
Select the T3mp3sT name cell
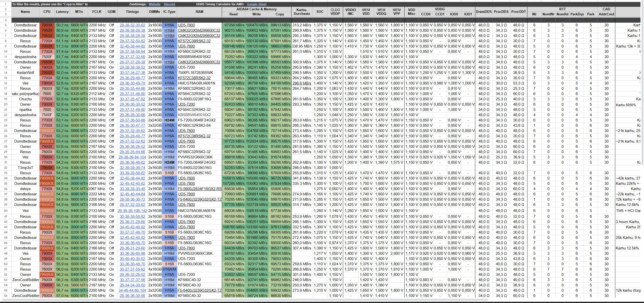click(25, 168)
